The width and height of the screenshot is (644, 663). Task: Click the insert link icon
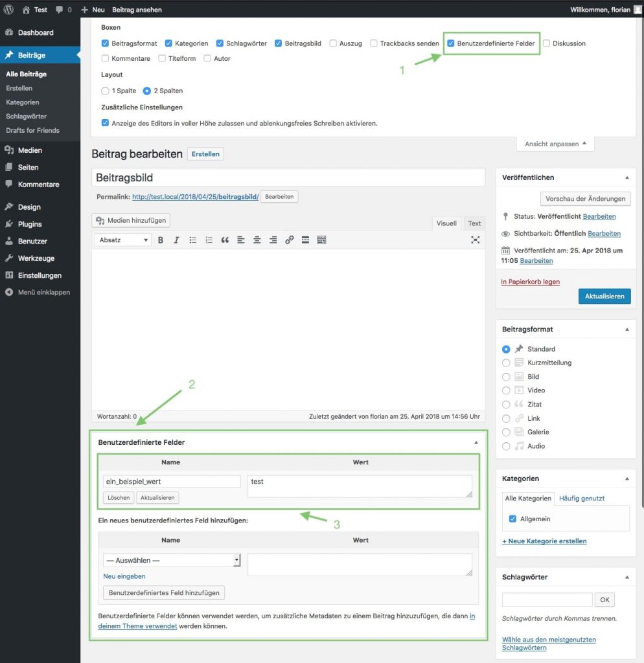(x=289, y=240)
